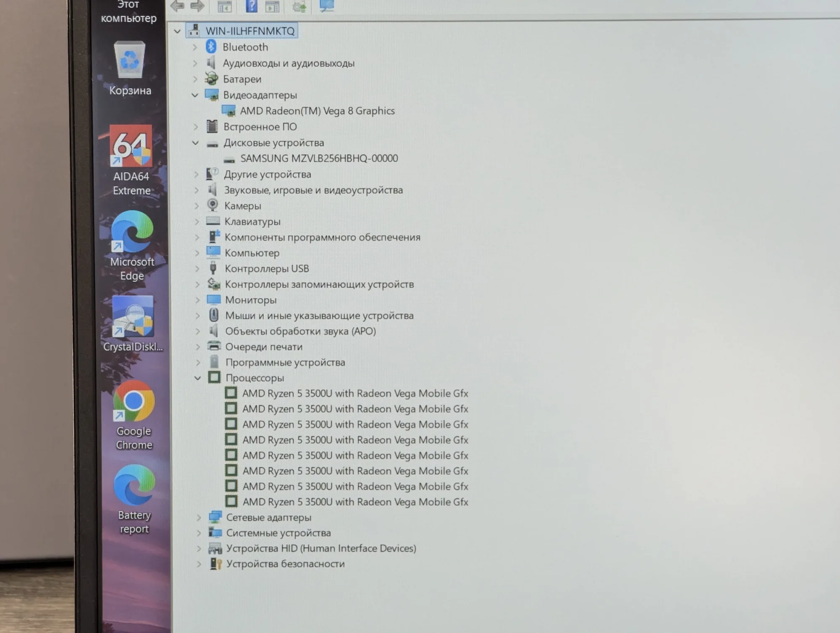Select Программные устройства category label
The height and width of the screenshot is (633, 840).
tap(285, 362)
